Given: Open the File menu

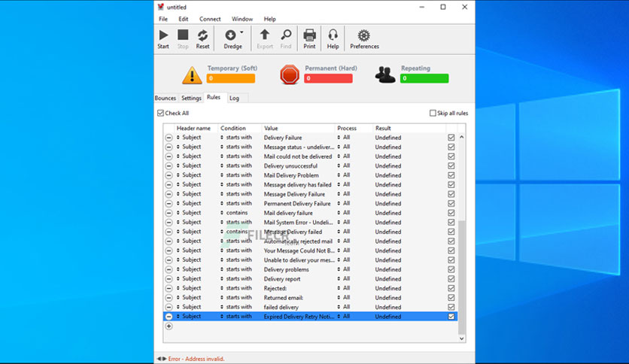Looking at the screenshot, I should pyautogui.click(x=163, y=19).
